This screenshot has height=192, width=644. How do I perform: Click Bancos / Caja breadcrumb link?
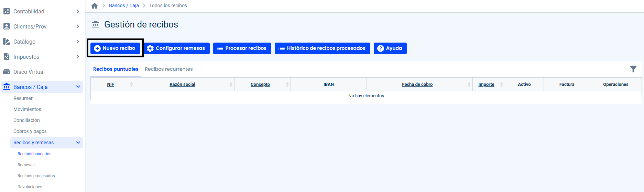(x=124, y=5)
